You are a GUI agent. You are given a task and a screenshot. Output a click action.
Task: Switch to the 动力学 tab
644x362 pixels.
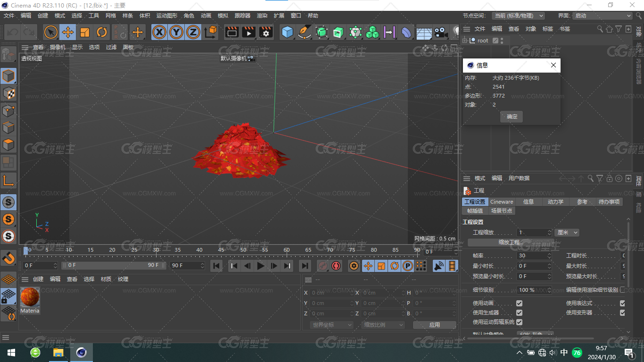pyautogui.click(x=555, y=202)
